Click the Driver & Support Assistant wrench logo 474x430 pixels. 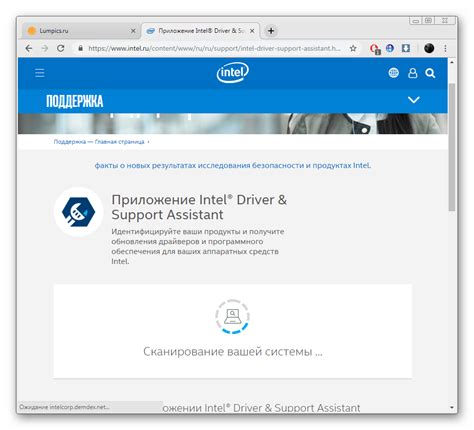coord(79,212)
